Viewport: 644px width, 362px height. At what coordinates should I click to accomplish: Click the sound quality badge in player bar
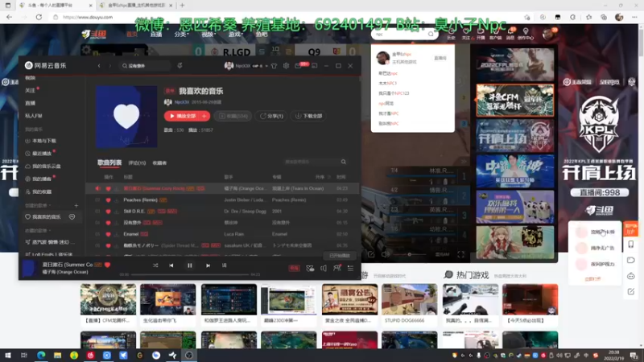point(294,268)
